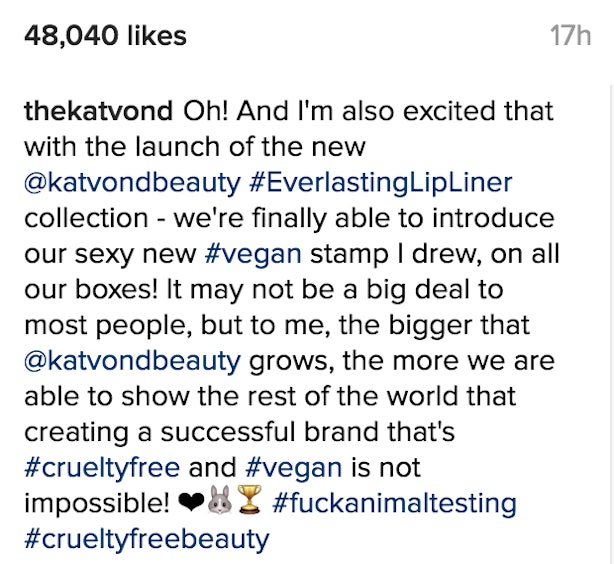Image resolution: width=614 pixels, height=564 pixels.
Task: Click the 17h post timestamp
Action: coord(570,36)
